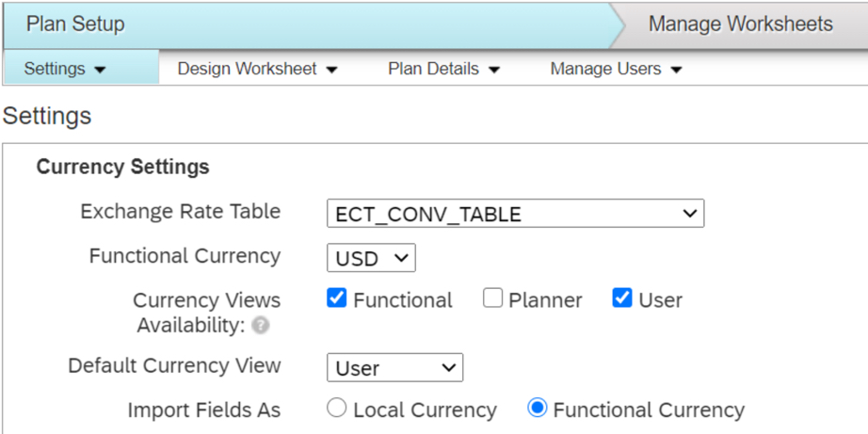Viewport: 868px width, 434px height.
Task: Enable the Planner currency view checkbox
Action: [x=492, y=298]
